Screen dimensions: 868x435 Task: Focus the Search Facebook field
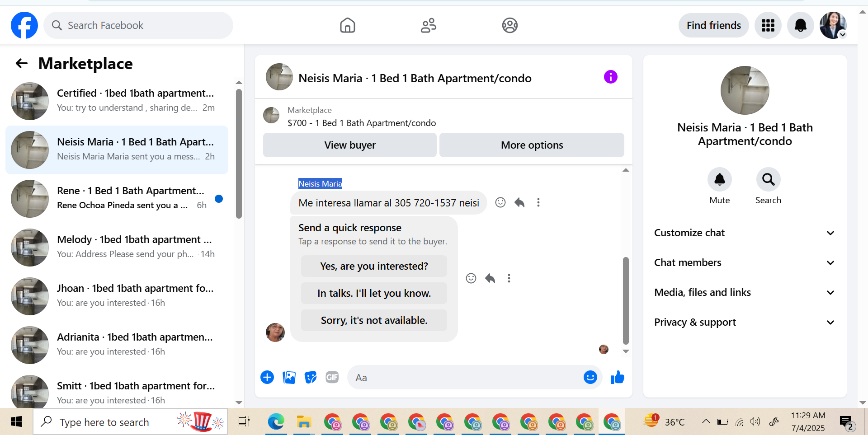click(138, 25)
